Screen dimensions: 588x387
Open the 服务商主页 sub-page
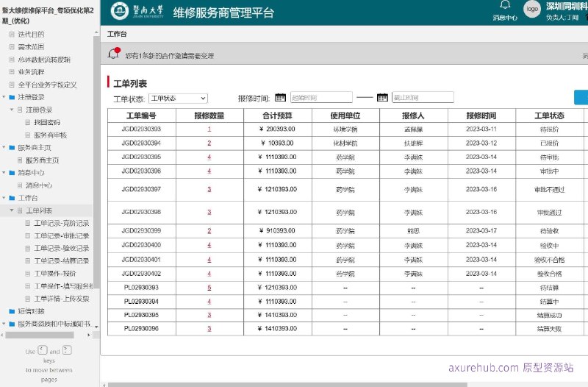coord(43,160)
